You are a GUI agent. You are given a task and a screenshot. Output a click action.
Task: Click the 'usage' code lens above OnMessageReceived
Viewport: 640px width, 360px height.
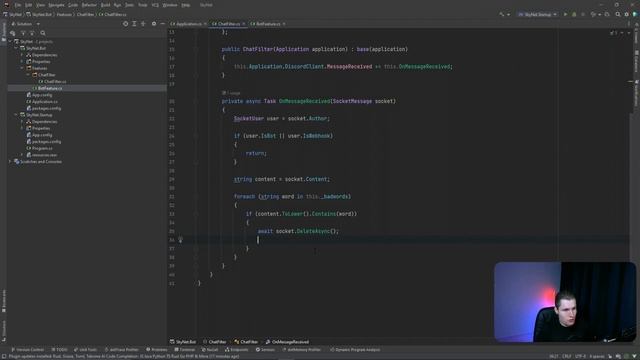pos(231,93)
